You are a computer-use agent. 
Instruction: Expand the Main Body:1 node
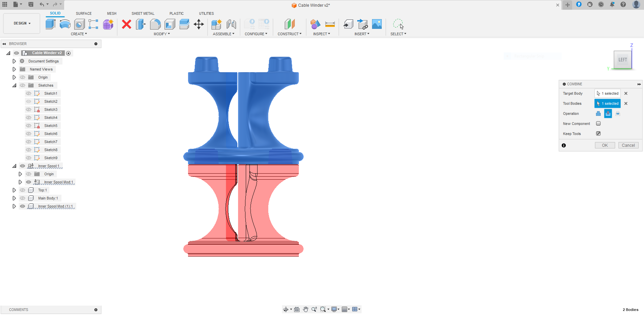(14, 198)
